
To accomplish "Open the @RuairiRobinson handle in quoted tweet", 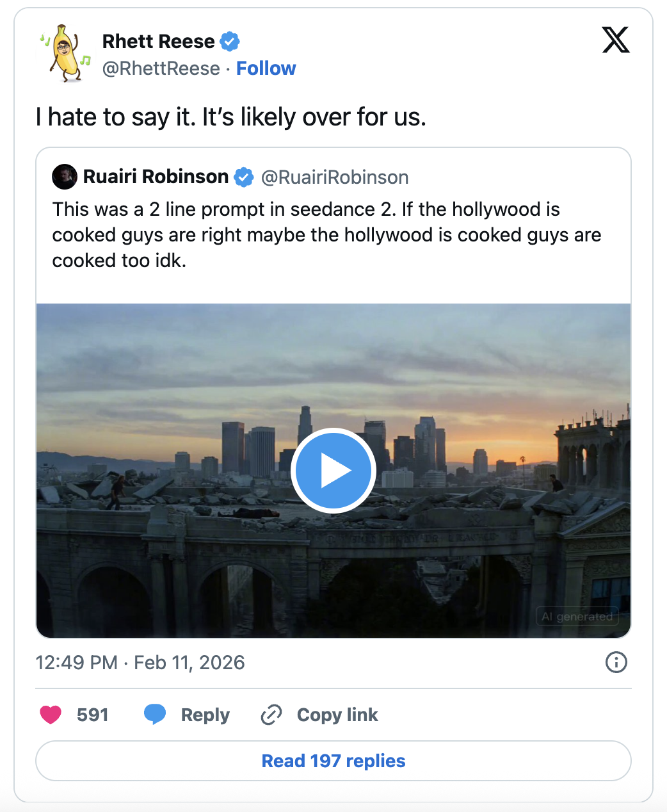I will pyautogui.click(x=335, y=177).
